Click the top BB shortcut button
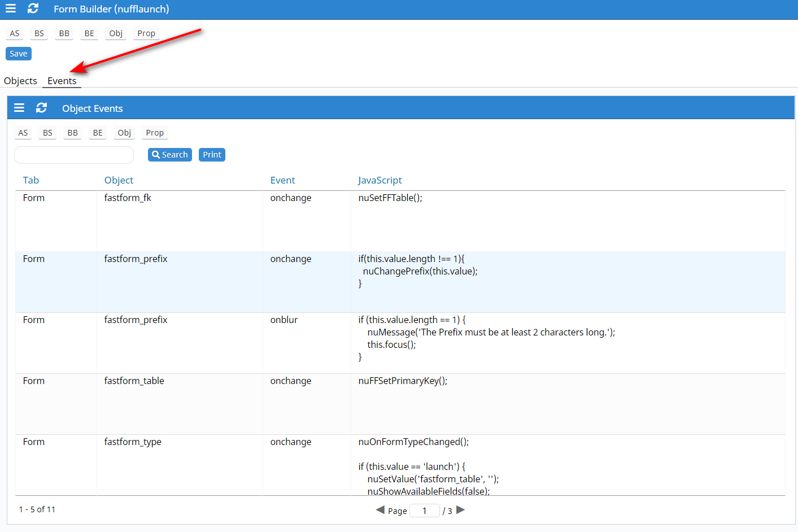The image size is (798, 532). point(64,33)
